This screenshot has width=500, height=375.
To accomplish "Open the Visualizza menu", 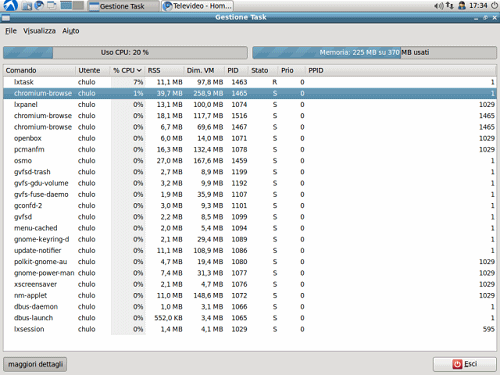I will pyautogui.click(x=39, y=31).
